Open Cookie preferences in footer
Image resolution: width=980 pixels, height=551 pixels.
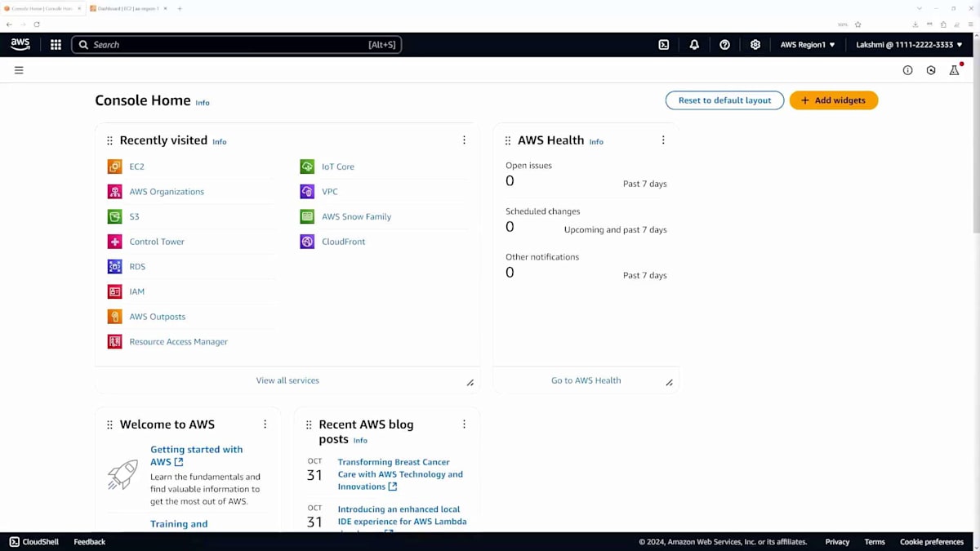point(932,542)
